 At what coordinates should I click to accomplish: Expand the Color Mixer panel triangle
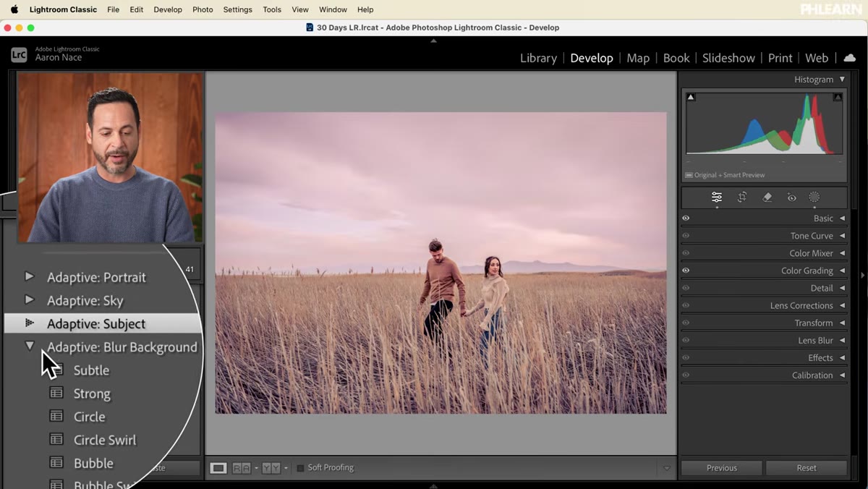pyautogui.click(x=842, y=253)
